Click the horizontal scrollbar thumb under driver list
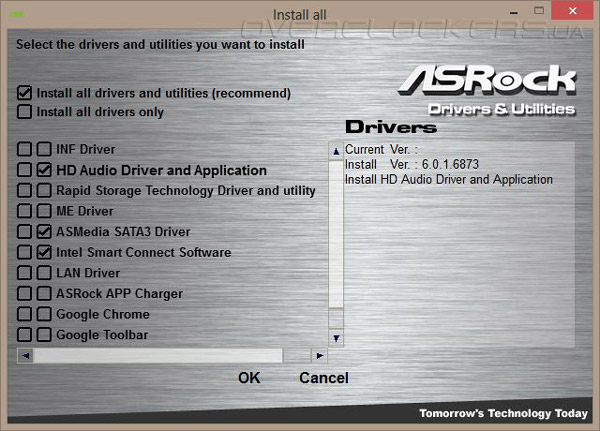 [x=158, y=356]
